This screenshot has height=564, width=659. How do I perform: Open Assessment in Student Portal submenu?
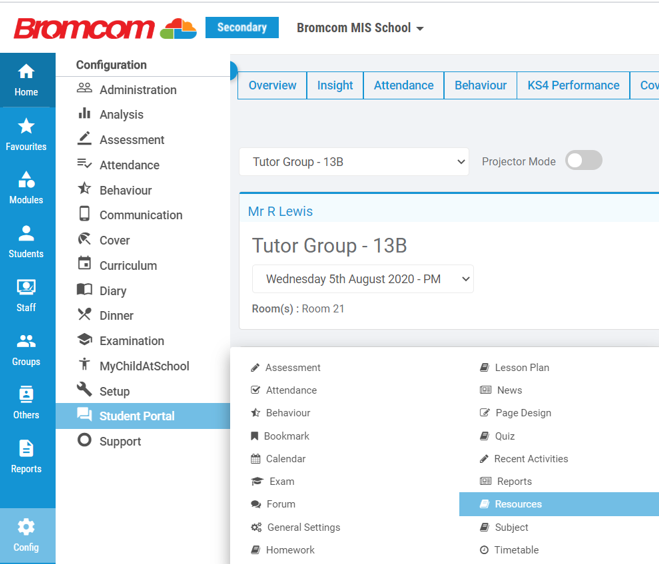click(285, 368)
